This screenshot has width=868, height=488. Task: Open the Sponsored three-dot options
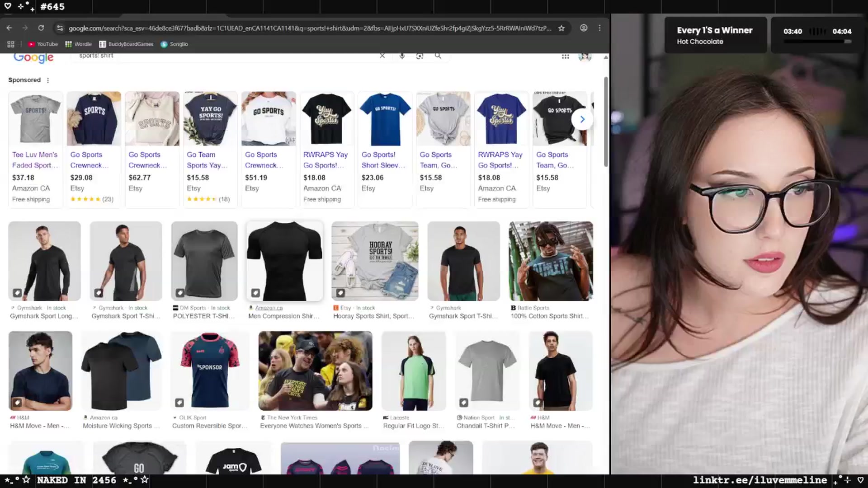pyautogui.click(x=48, y=80)
